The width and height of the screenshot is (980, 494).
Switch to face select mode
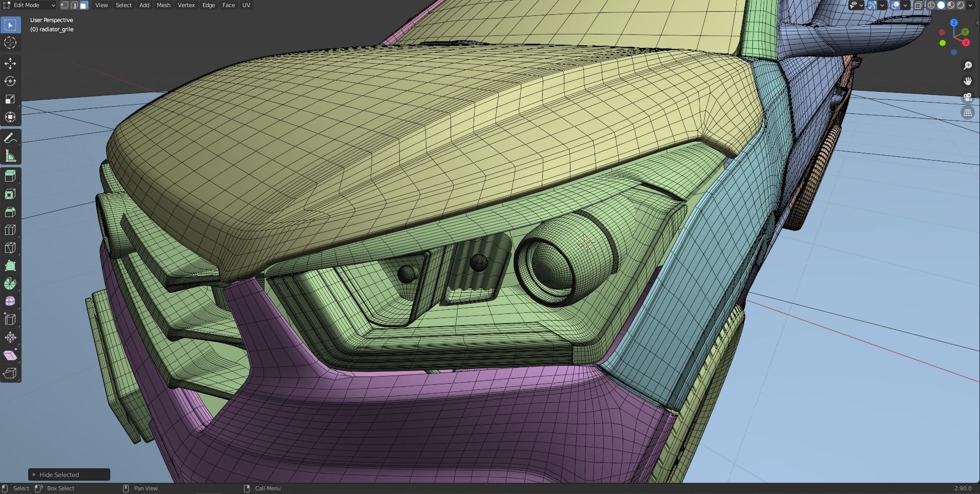pyautogui.click(x=83, y=5)
